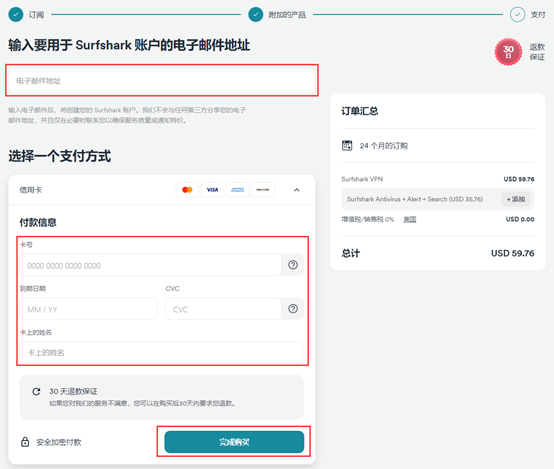Image resolution: width=554 pixels, height=469 pixels.
Task: Click the Discover card logo icon
Action: point(263,190)
